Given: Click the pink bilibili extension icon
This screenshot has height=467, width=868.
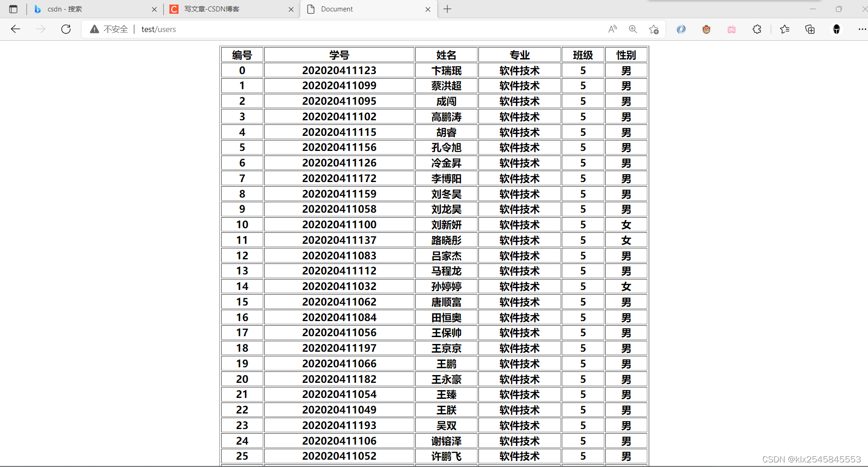Looking at the screenshot, I should tap(732, 29).
